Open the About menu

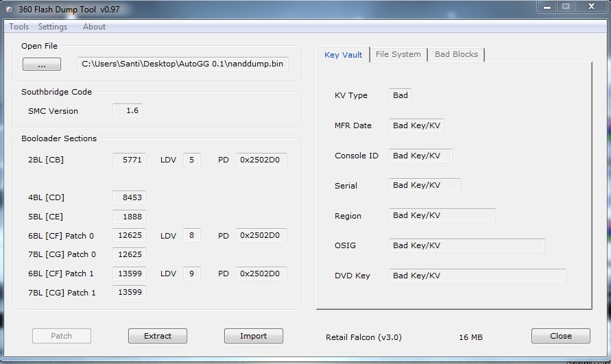[94, 27]
